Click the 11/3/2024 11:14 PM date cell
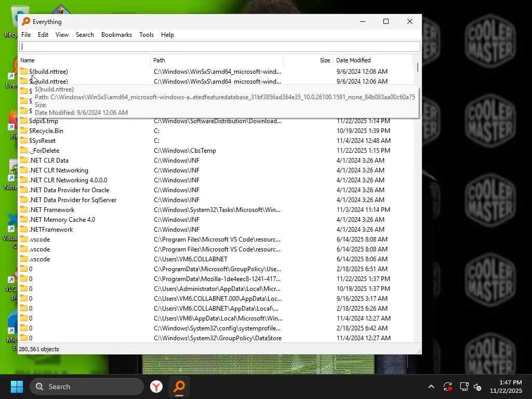 click(363, 209)
